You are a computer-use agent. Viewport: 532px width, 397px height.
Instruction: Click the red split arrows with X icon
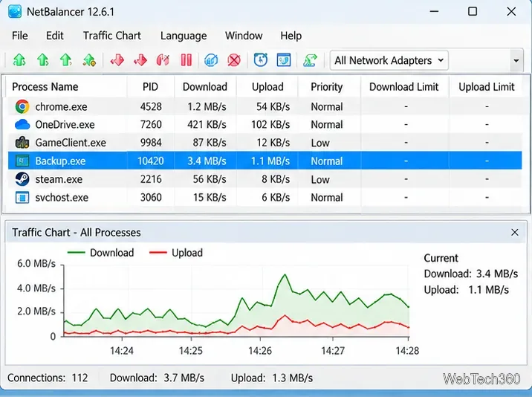tap(163, 60)
